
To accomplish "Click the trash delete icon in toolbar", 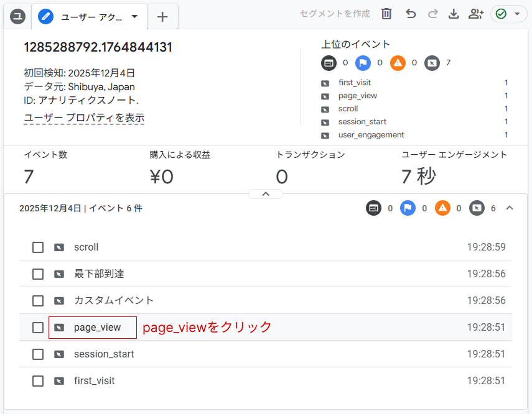I will click(x=386, y=14).
